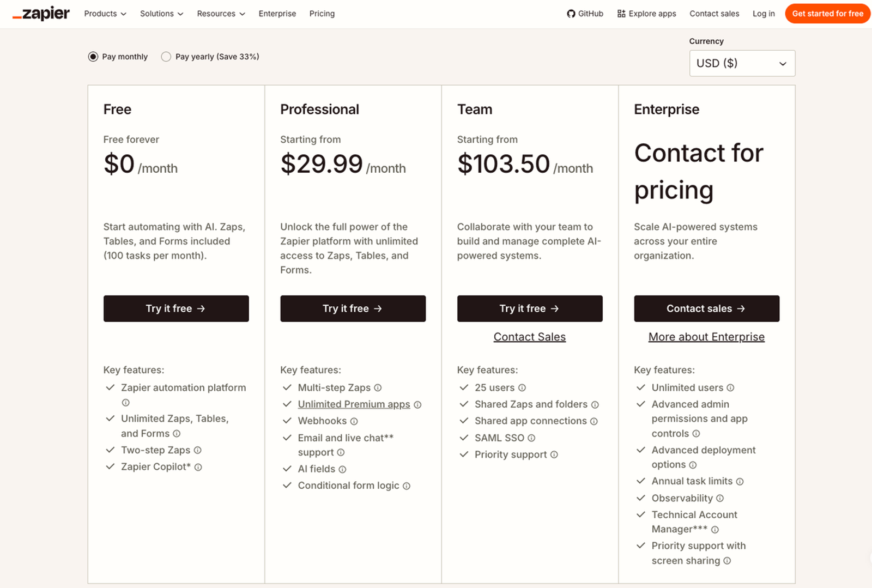
Task: Info icon next to Webhooks
Action: tap(354, 421)
